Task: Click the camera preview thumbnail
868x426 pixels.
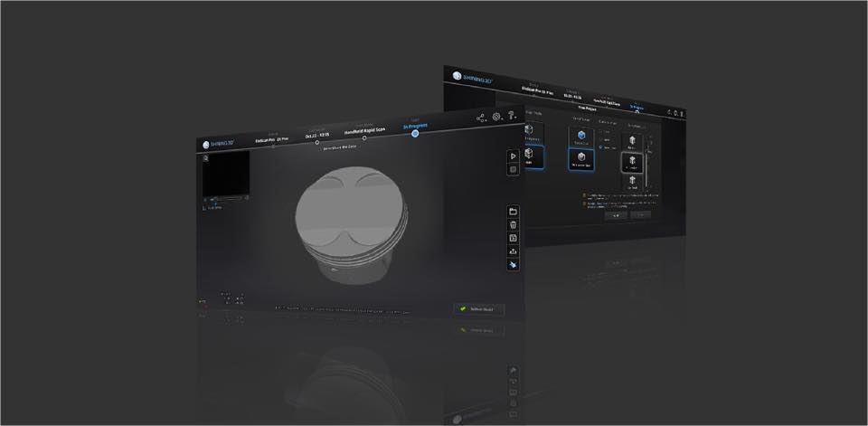Action: (226, 173)
